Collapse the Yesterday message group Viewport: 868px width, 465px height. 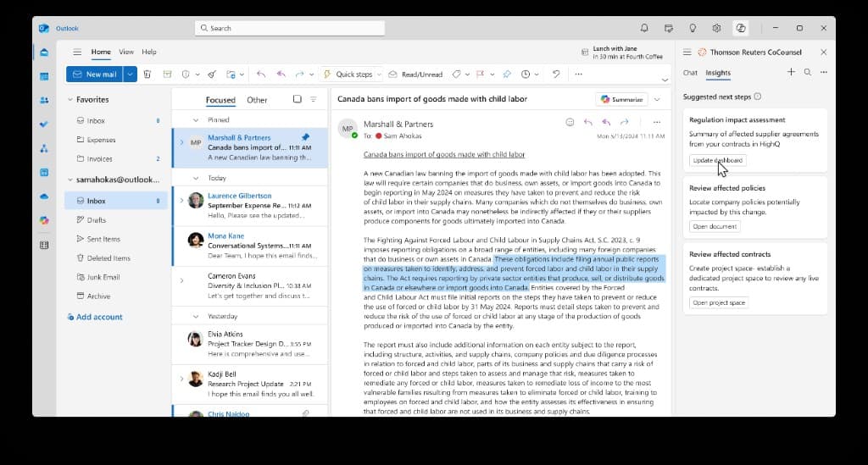pyautogui.click(x=196, y=316)
